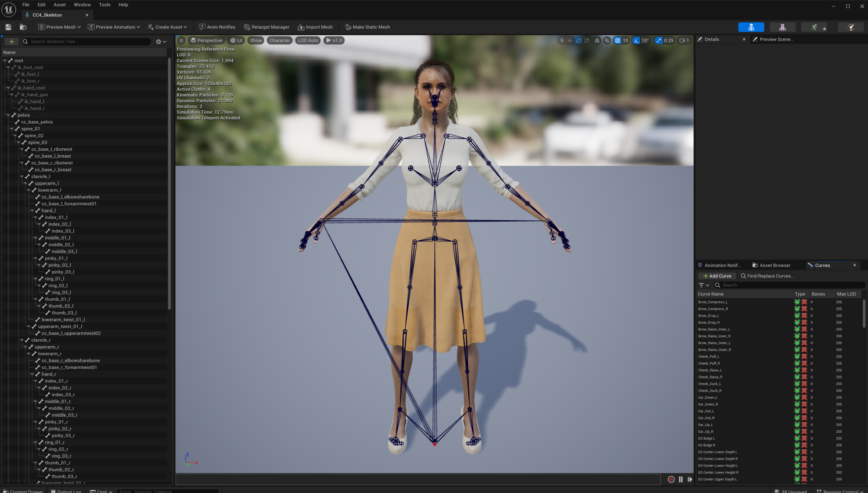The image size is (868, 493).
Task: Collapse the clavicle_l bone node
Action: click(22, 176)
